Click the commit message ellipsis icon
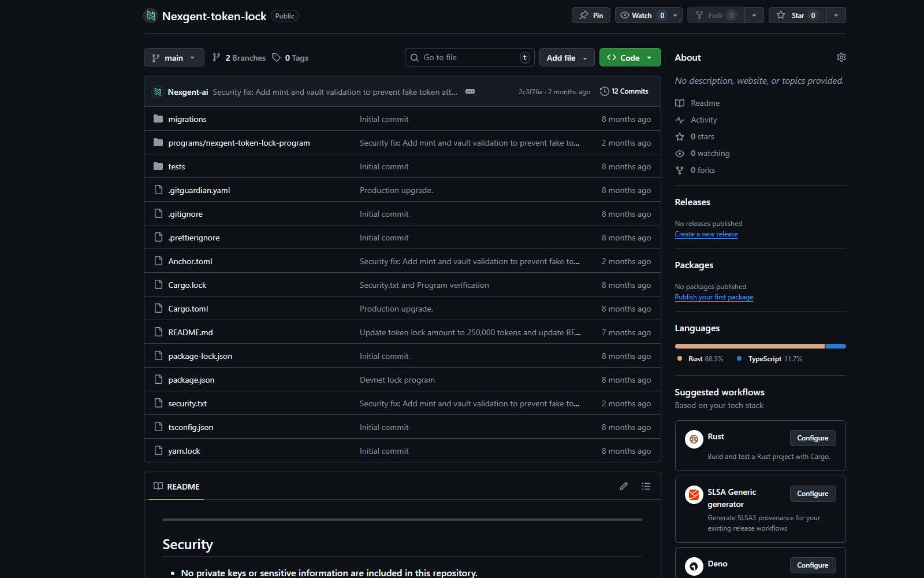Image resolution: width=924 pixels, height=578 pixels. click(x=470, y=91)
